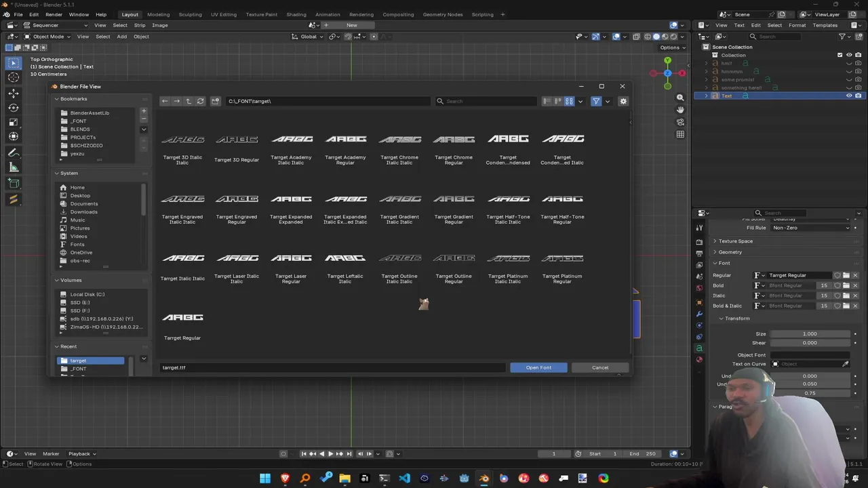This screenshot has height=488, width=868.
Task: Go back to previous folder in File View
Action: pos(165,101)
